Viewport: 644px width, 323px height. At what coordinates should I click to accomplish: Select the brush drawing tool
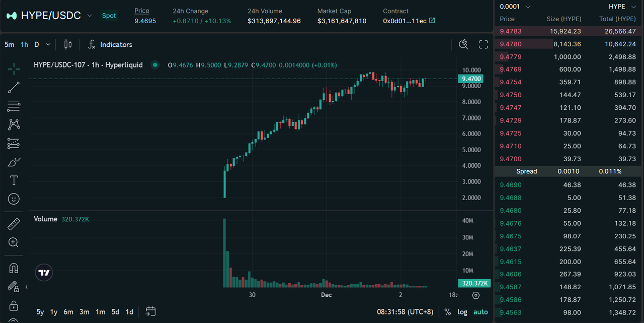tap(14, 162)
